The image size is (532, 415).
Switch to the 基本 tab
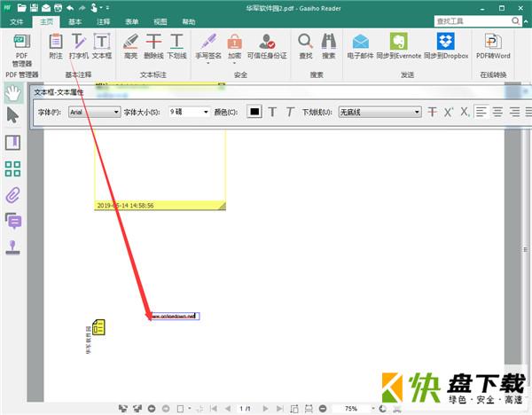[75, 21]
